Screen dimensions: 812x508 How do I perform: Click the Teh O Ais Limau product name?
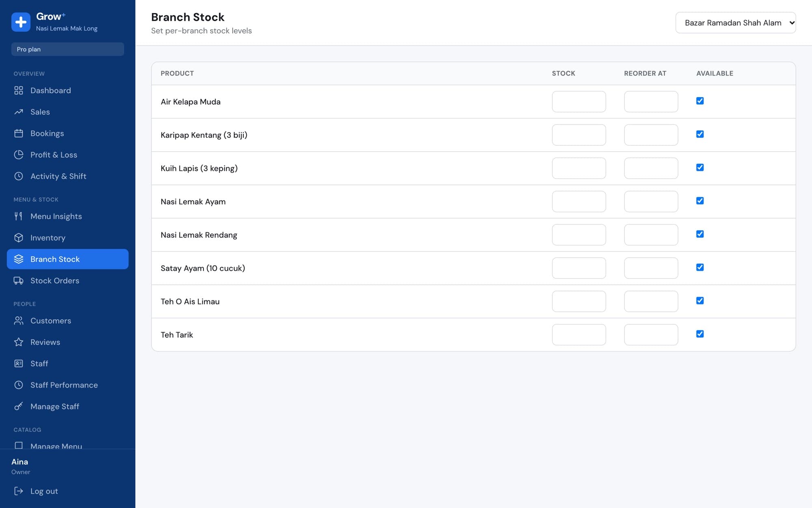pos(190,302)
